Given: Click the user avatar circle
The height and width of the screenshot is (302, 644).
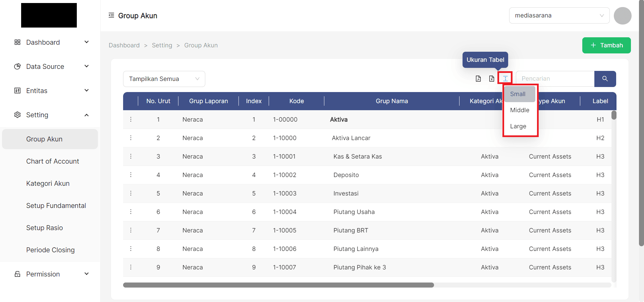Looking at the screenshot, I should [x=622, y=16].
